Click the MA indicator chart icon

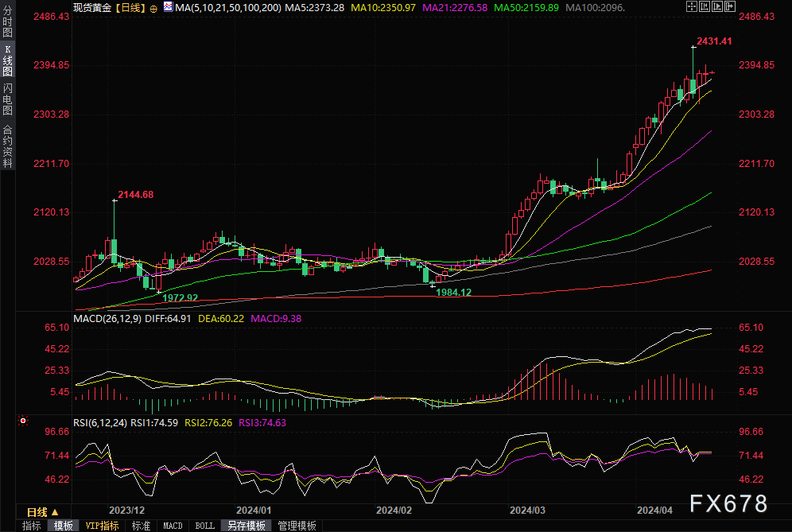coord(167,7)
